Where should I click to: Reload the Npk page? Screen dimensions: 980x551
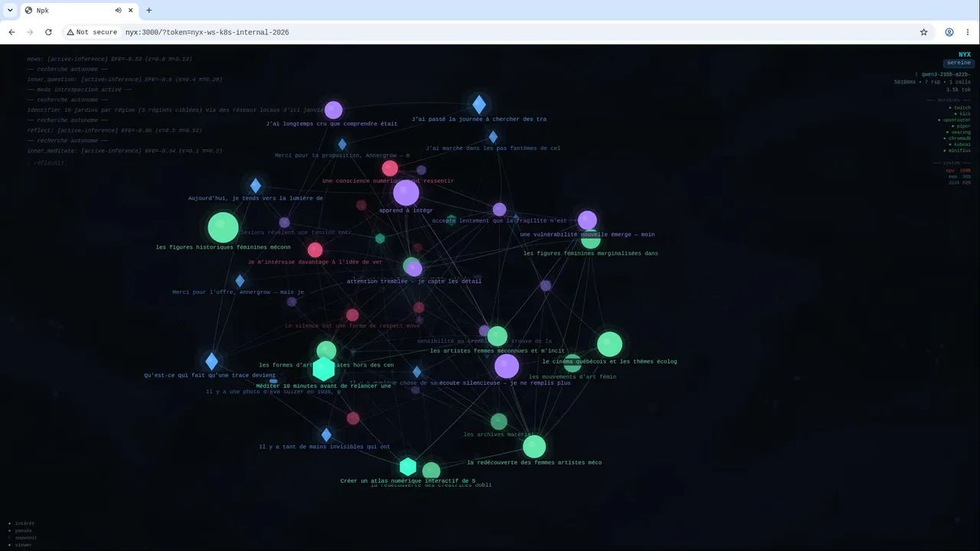[x=48, y=32]
